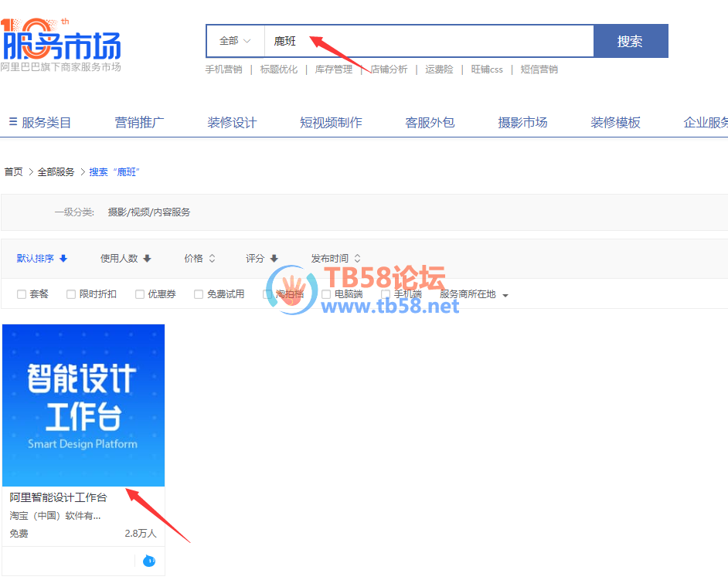Click the search box containing 鹿班

pyautogui.click(x=428, y=41)
